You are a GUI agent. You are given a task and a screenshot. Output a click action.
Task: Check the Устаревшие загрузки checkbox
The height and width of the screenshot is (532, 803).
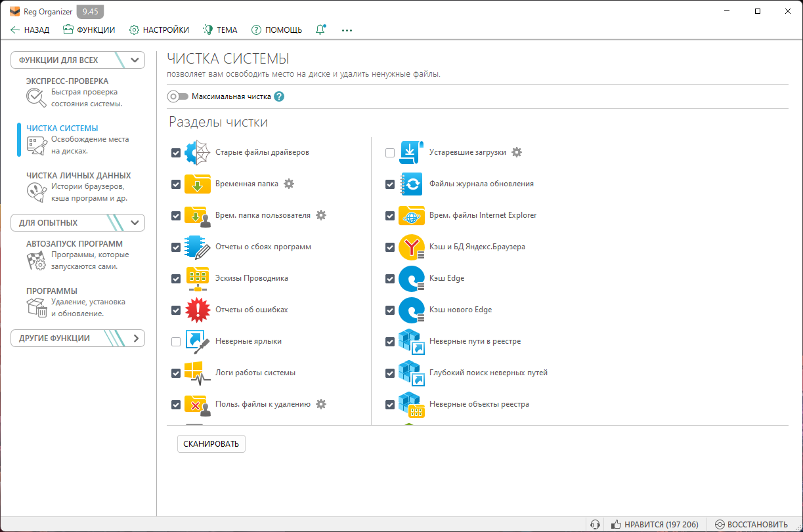click(390, 152)
